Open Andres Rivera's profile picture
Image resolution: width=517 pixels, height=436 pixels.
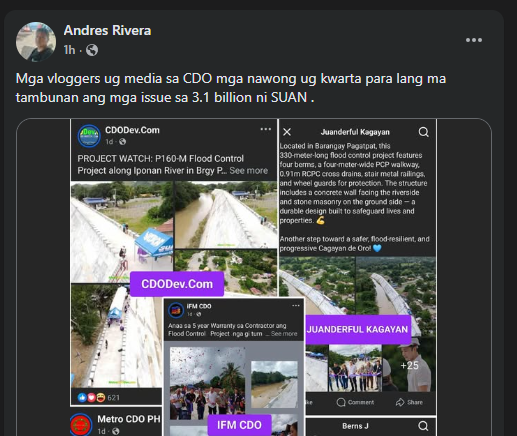(x=36, y=42)
